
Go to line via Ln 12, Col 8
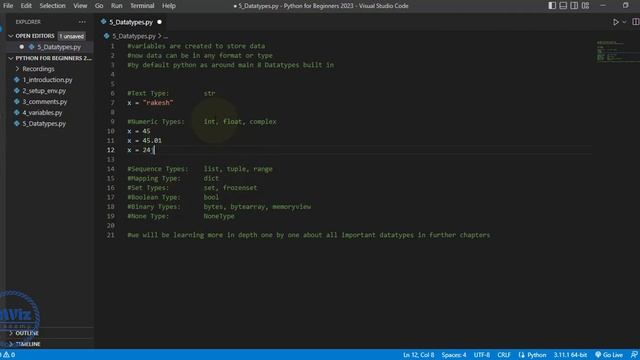(x=418, y=355)
